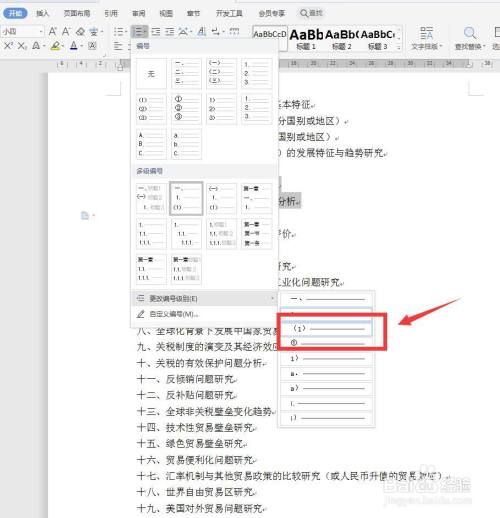500x518 pixels.
Task: Apply the AaBbCcD normal style
Action: 270,38
